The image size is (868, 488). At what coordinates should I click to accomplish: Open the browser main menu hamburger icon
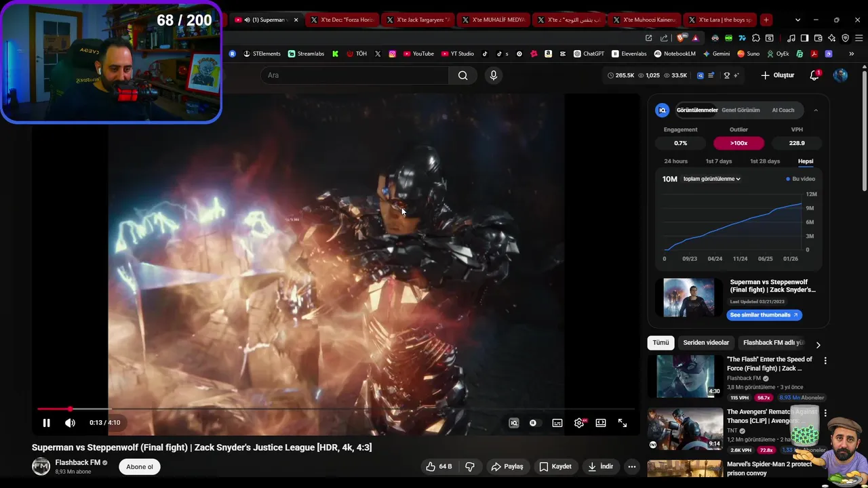[x=859, y=38]
